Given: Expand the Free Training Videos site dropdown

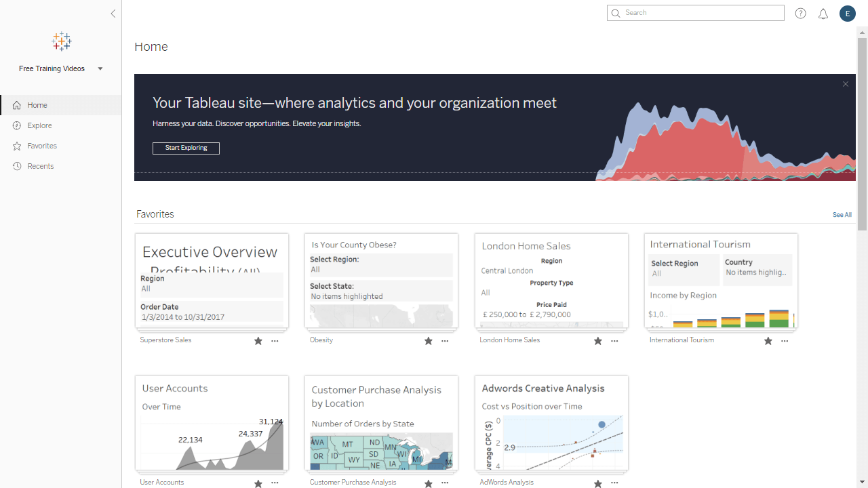Looking at the screenshot, I should point(100,68).
